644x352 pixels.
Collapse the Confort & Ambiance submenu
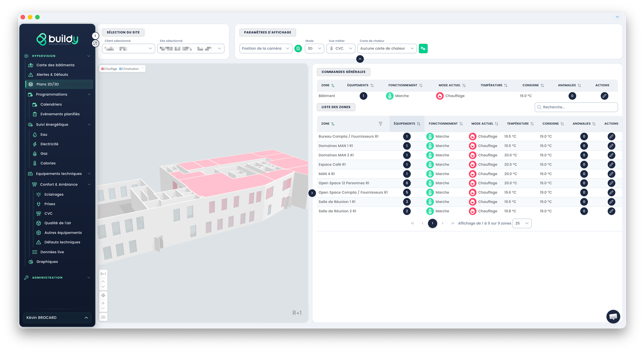click(x=89, y=184)
